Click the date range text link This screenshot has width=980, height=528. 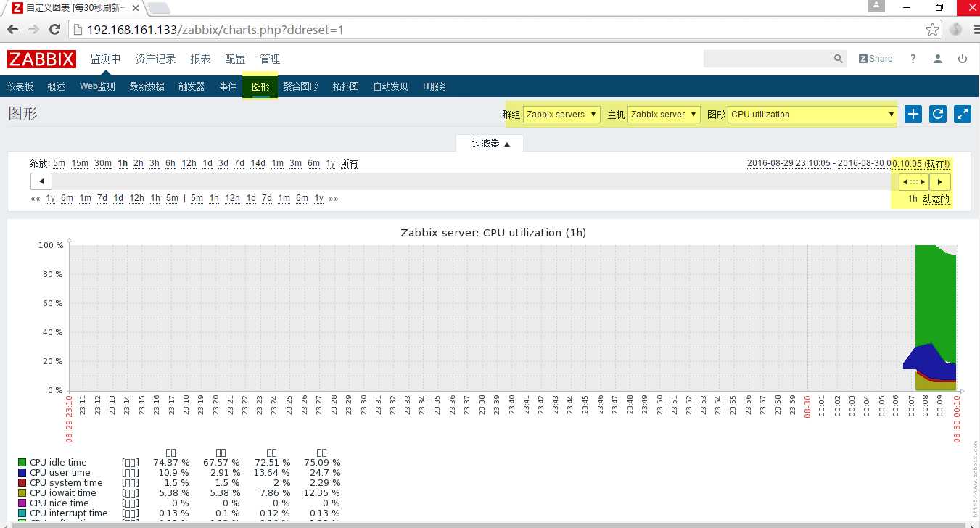849,164
